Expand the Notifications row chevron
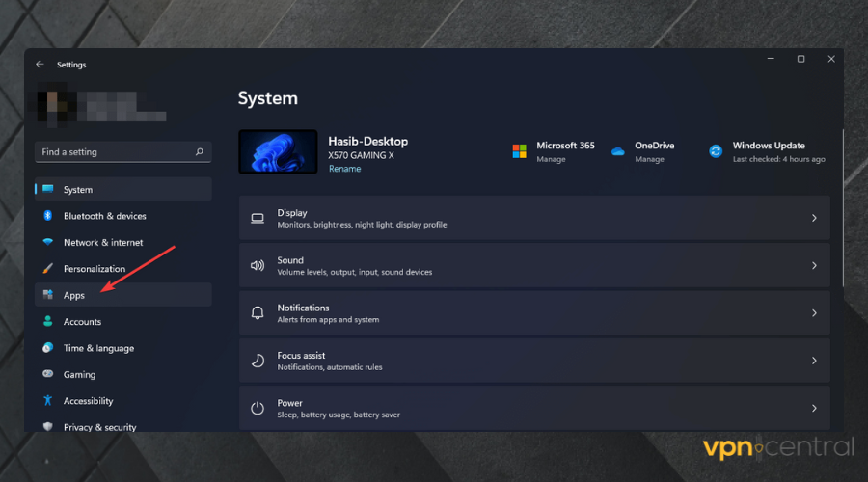The width and height of the screenshot is (868, 482). click(814, 313)
